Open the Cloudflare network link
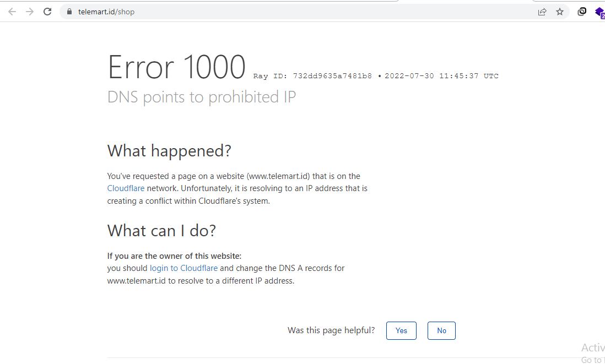This screenshot has height=364, width=605. click(x=126, y=188)
